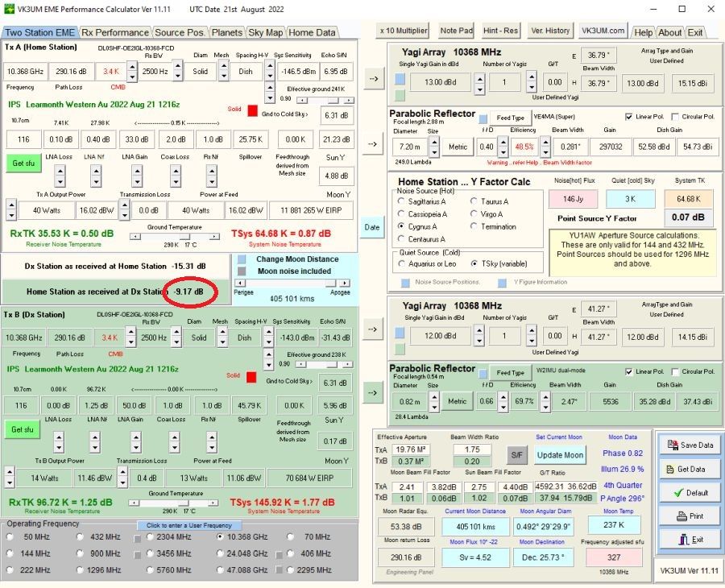Click blue square in home Yagi Array panel
This screenshot has height=588, width=725.
[400, 79]
